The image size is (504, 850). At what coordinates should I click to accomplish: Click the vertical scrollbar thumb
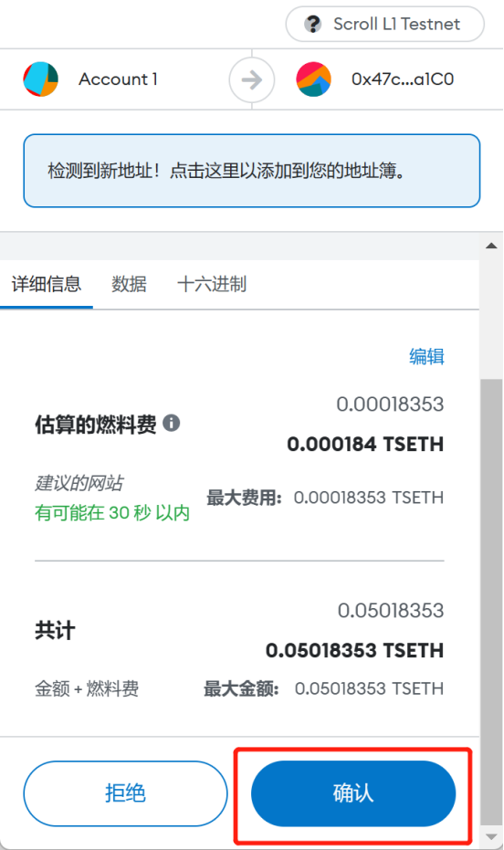coord(491,602)
